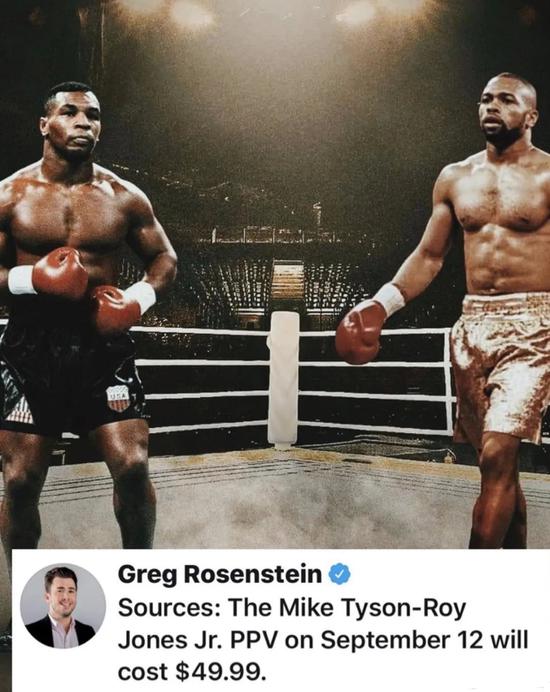This screenshot has width=550, height=692.
Task: Select the white padded ring corner post
Action: [284, 379]
